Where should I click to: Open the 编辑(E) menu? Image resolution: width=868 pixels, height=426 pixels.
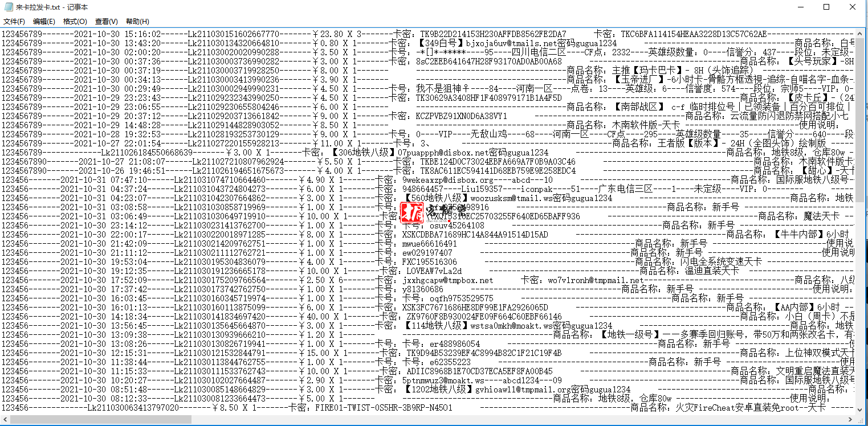coord(44,22)
